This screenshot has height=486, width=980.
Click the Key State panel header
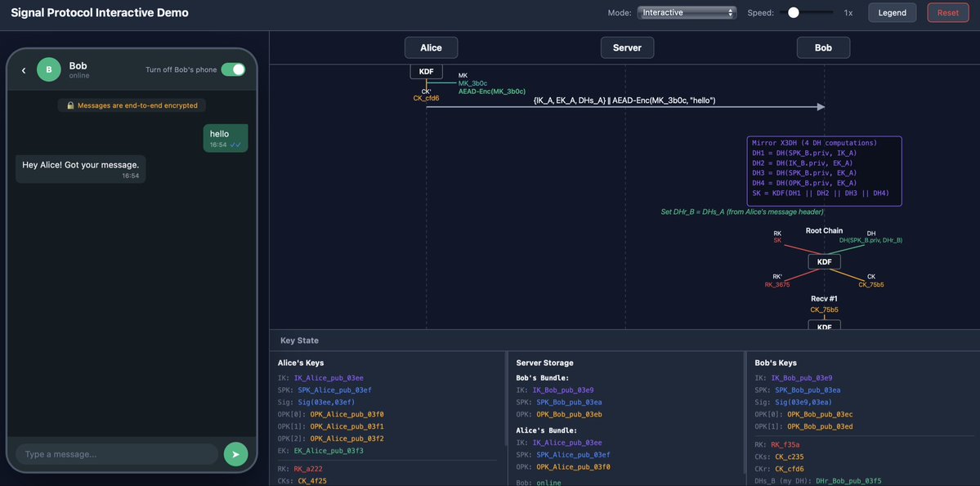coord(624,341)
